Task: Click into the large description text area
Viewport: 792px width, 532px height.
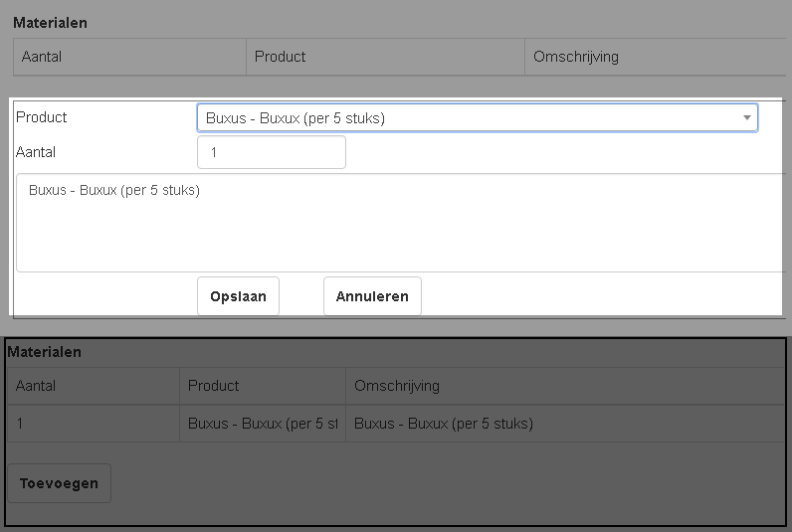Action: [398, 224]
